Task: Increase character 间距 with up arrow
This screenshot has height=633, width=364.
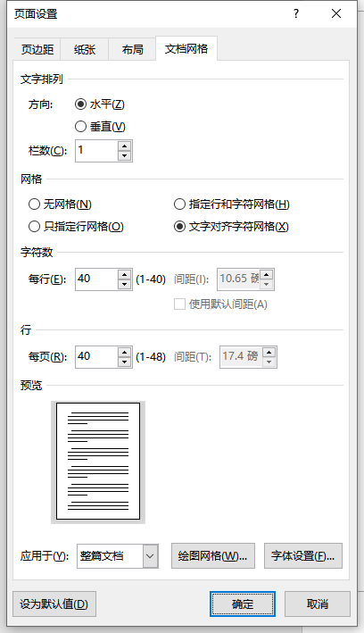Action: (267, 274)
